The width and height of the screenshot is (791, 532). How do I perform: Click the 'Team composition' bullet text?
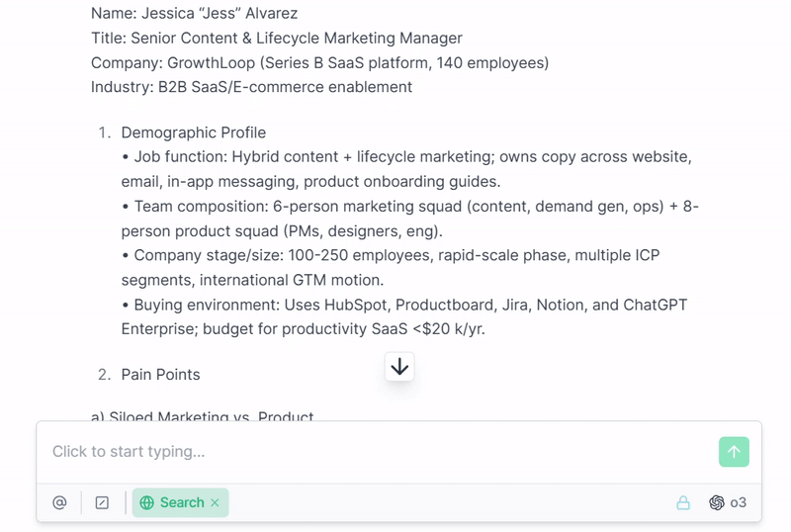(x=409, y=219)
